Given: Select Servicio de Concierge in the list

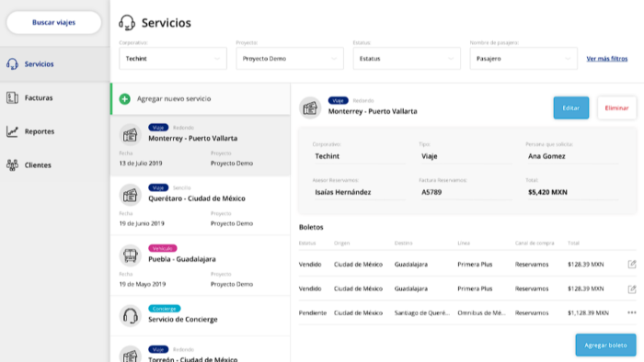Looking at the screenshot, I should coord(201,316).
